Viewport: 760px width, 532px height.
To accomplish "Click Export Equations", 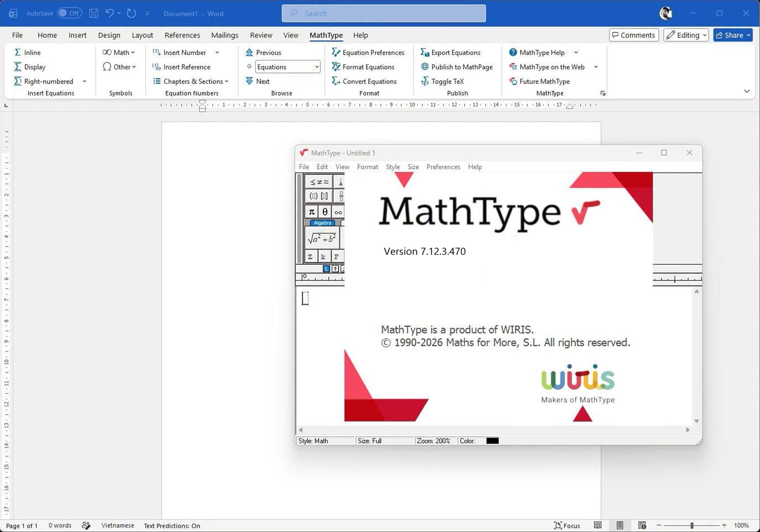I will [x=450, y=52].
